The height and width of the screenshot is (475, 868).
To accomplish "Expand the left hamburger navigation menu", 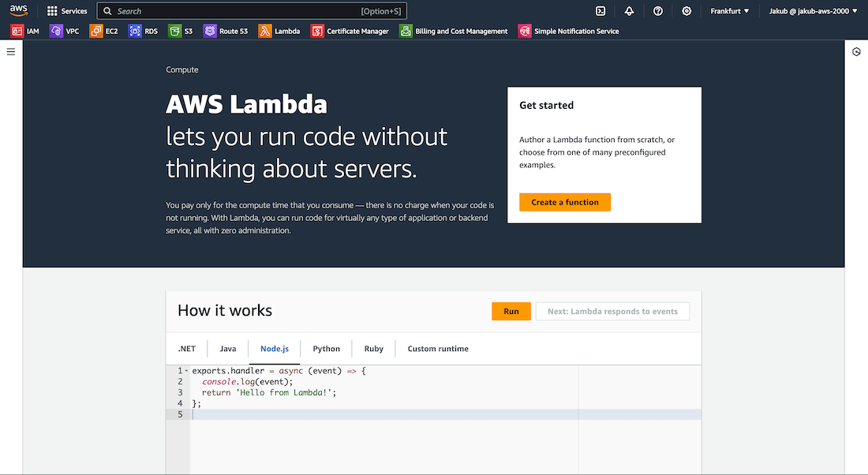I will click(11, 52).
